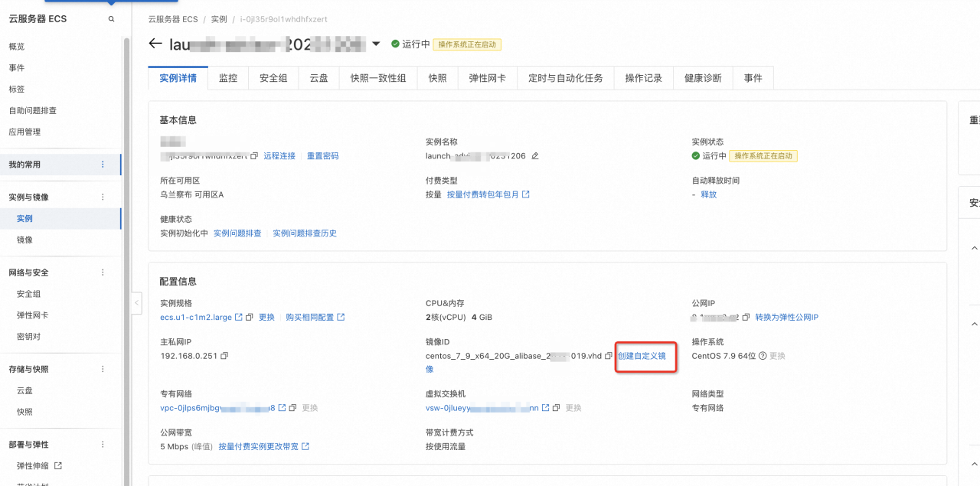The width and height of the screenshot is (980, 486).
Task: Click the edit pencil next to 实例名称
Action: 535,156
